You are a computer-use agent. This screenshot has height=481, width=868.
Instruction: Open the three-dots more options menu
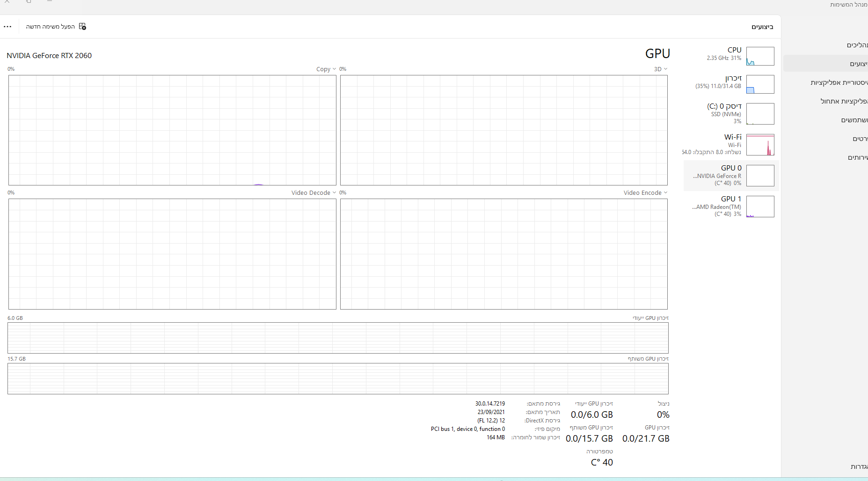coord(7,27)
